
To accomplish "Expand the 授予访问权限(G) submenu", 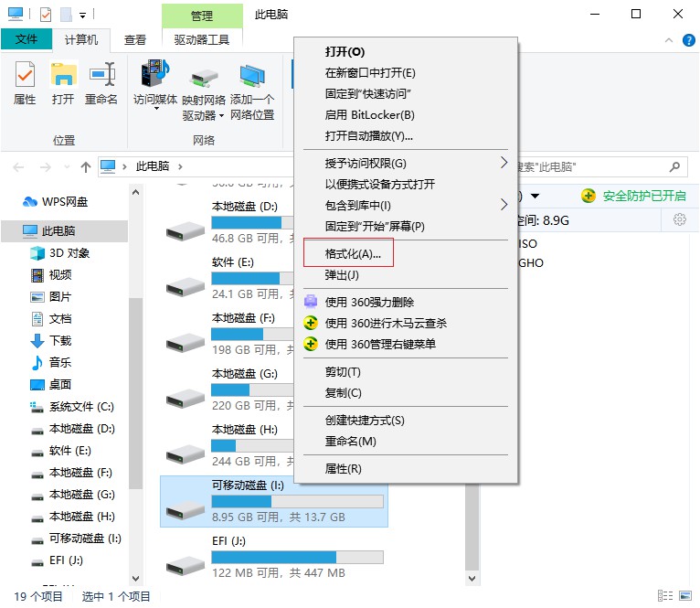I will 504,163.
